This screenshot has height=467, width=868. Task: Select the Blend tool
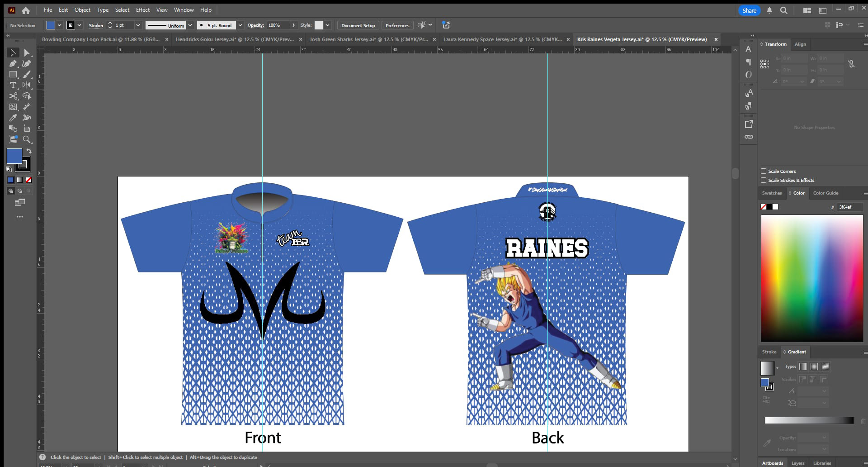(13, 129)
